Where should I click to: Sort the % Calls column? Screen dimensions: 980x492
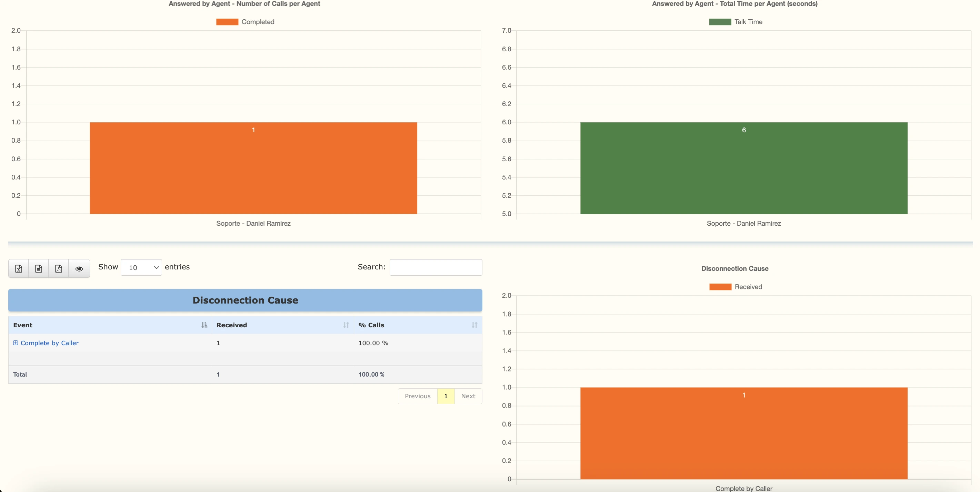pos(474,325)
